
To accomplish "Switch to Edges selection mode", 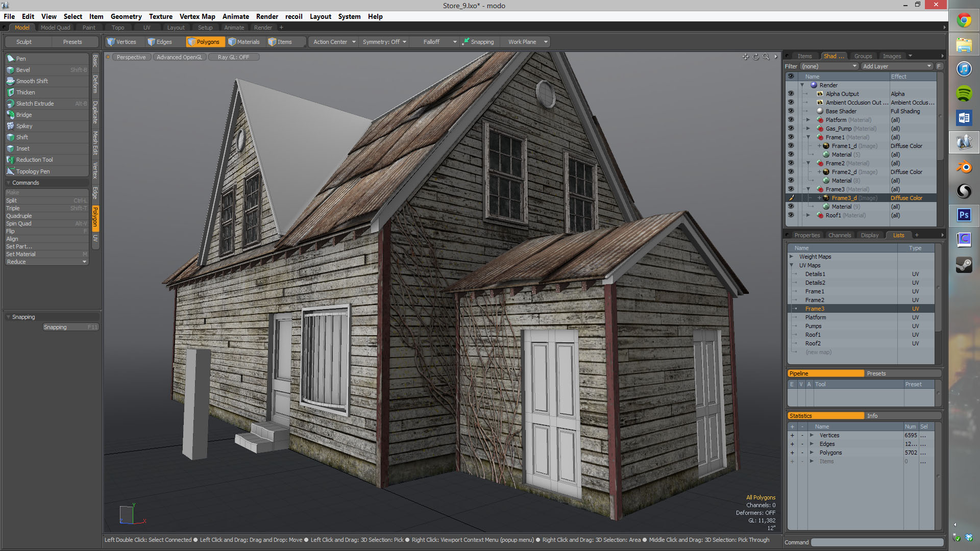I will coord(160,42).
